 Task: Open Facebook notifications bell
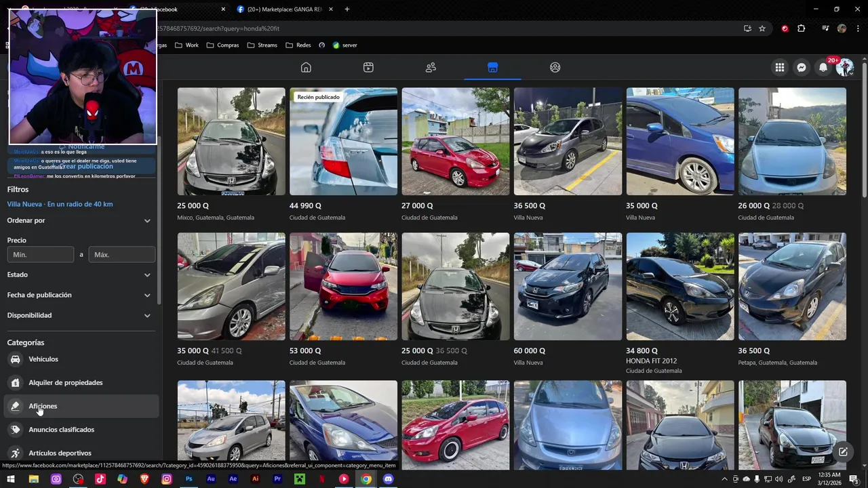coord(823,67)
